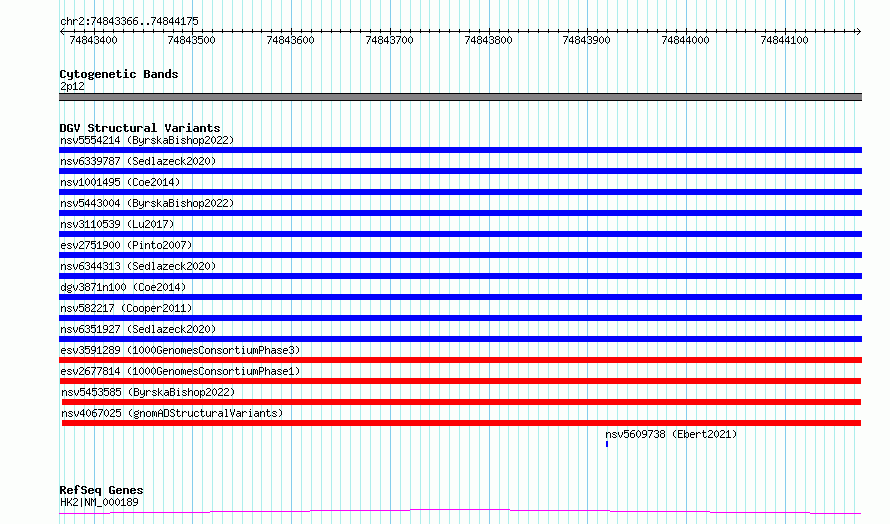Open the HK2|NM_000189 RefSeq gene label

(x=99, y=502)
